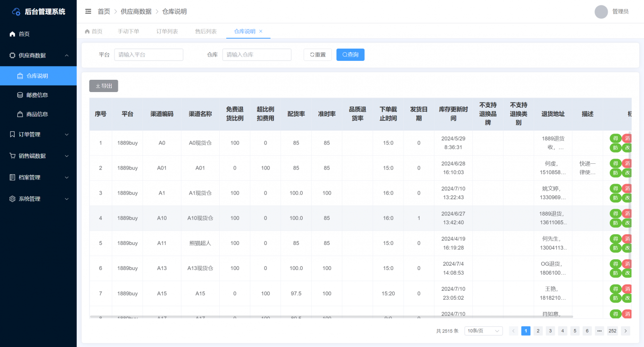644x347 pixels.
Task: Click the 管理员 avatar circle
Action: coord(601,12)
